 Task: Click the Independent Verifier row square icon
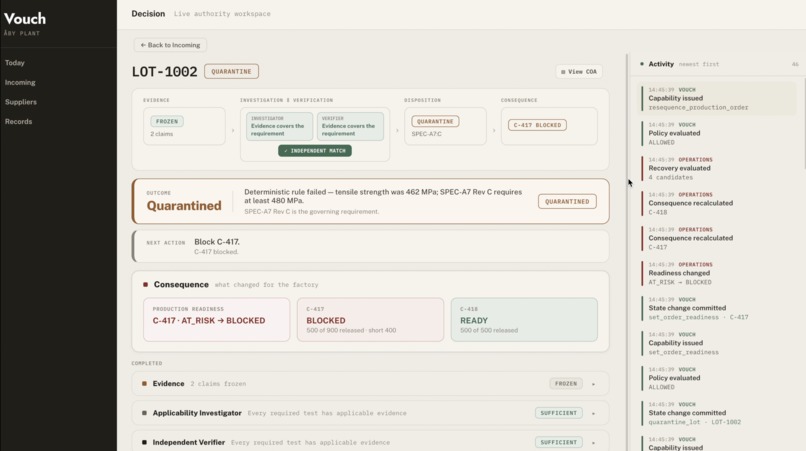144,442
